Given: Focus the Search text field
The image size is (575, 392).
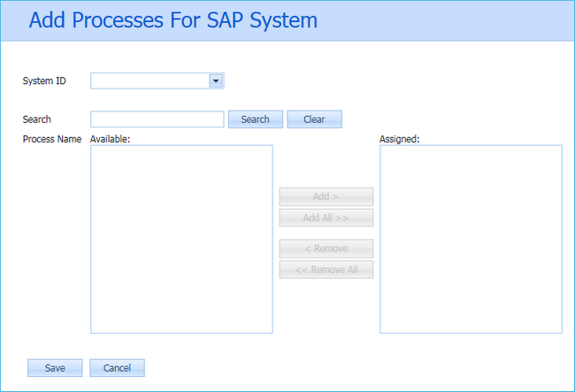Looking at the screenshot, I should [157, 119].
